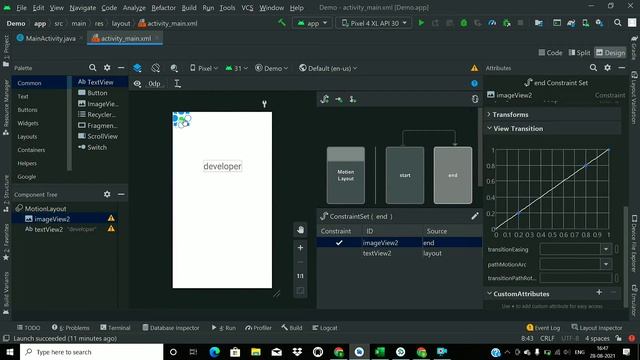The width and height of the screenshot is (640, 360).
Task: Select the end ConstraintSet box
Action: [x=453, y=175]
